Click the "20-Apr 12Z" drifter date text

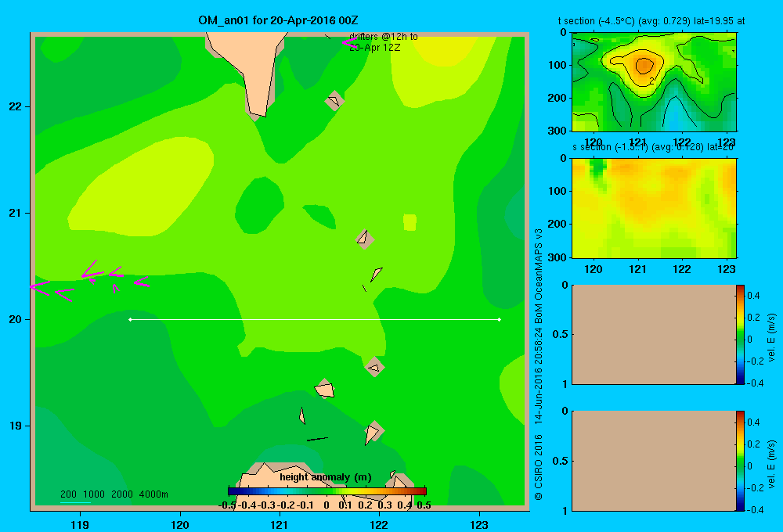374,48
